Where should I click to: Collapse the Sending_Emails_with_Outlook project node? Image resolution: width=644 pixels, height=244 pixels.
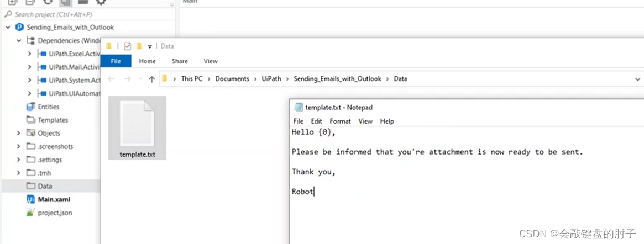click(x=8, y=28)
